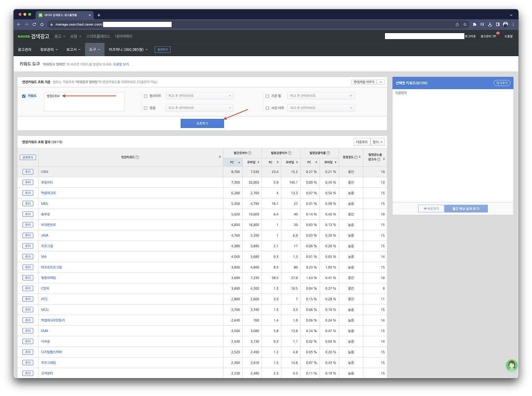Show help tooltip for 경쟁정도 header

(x=356, y=157)
